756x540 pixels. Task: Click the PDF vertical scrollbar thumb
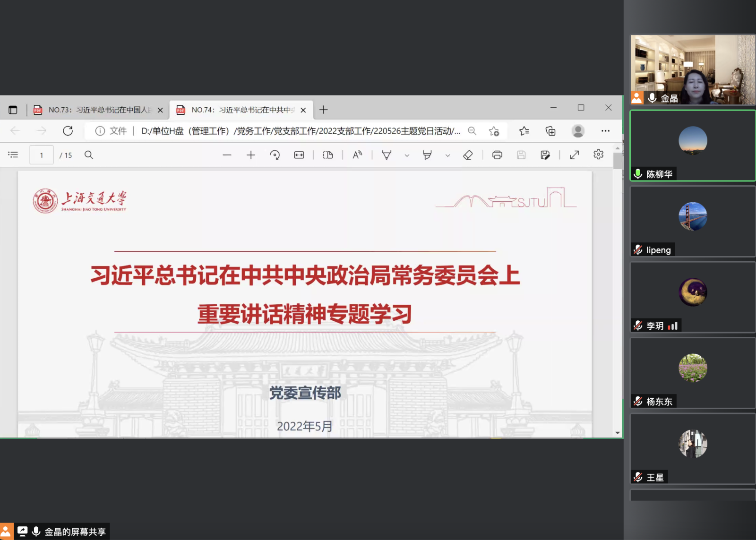coord(618,161)
